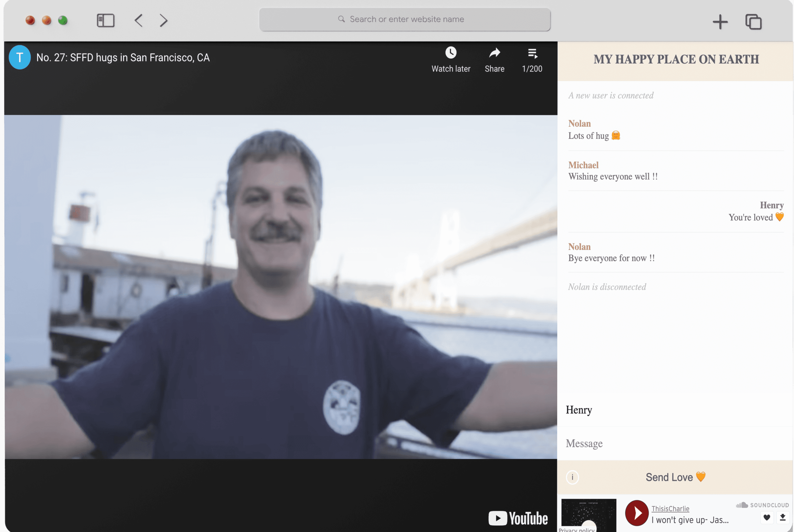Show the tab overview

tap(753, 22)
